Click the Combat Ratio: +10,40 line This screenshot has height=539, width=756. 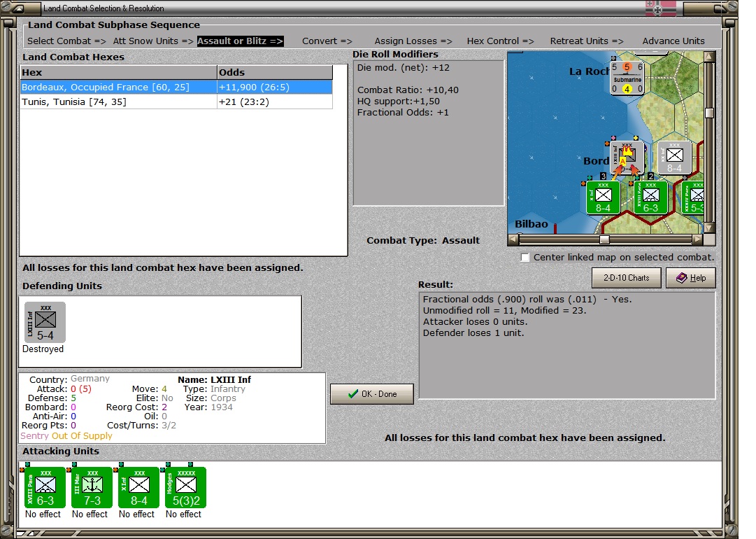408,90
